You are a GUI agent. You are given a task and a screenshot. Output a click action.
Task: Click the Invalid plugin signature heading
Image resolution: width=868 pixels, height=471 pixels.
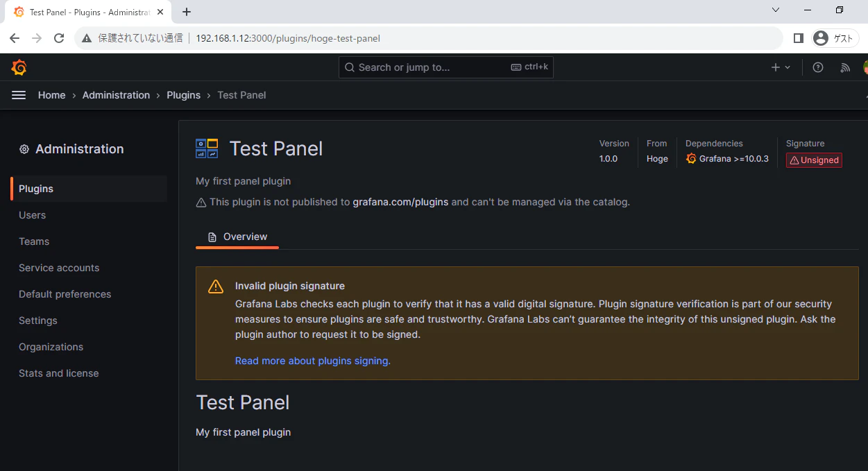coord(290,286)
